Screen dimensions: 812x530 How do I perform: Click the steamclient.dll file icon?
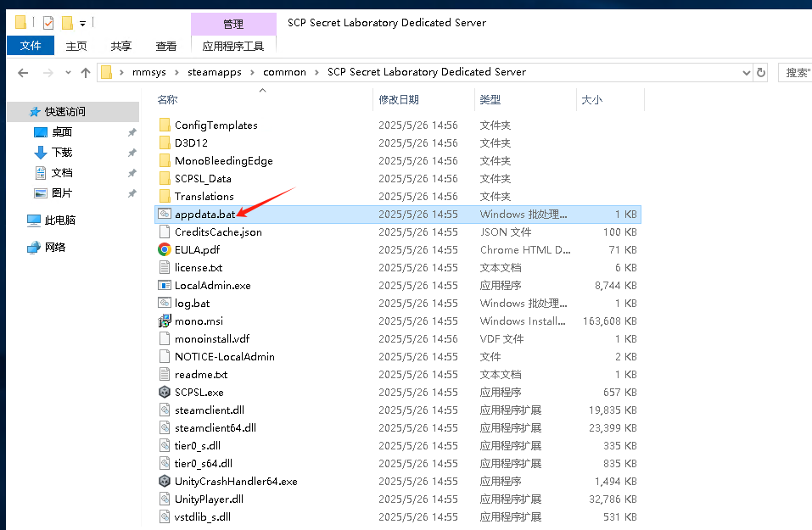point(165,410)
